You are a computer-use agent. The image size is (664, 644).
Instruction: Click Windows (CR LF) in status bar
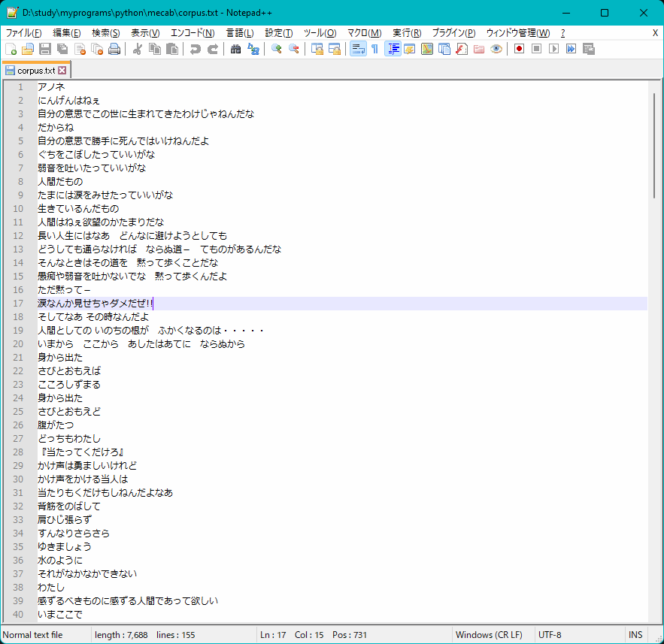[x=492, y=635]
